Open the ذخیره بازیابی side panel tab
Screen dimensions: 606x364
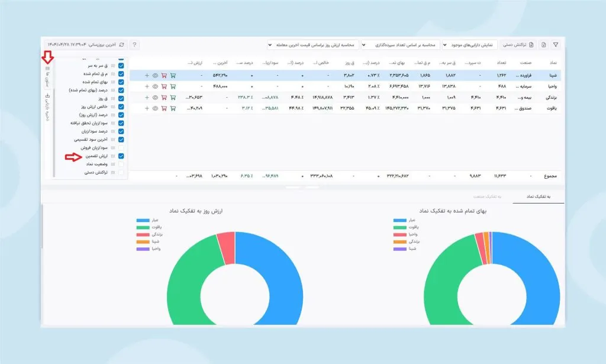[47, 107]
